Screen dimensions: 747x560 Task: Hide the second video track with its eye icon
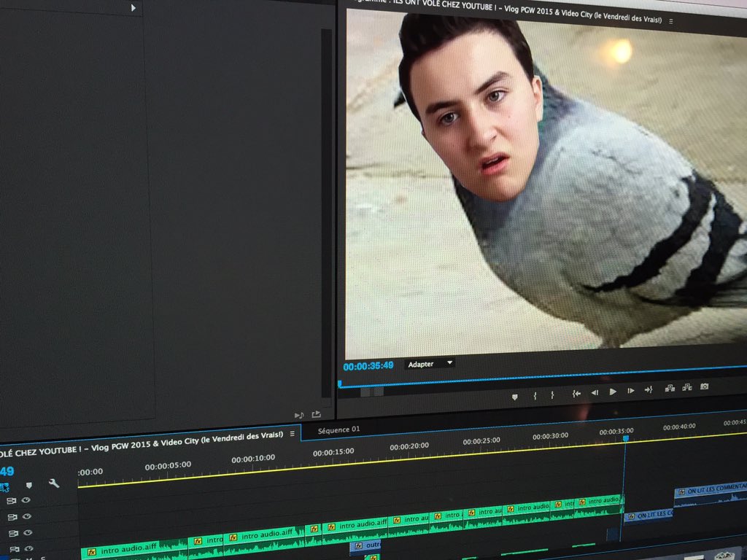[x=27, y=516]
